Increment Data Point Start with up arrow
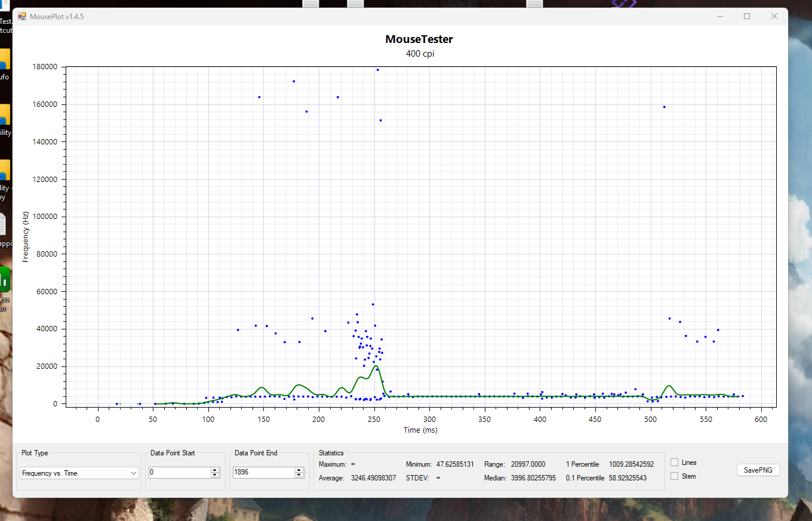The width and height of the screenshot is (812, 521). point(215,470)
